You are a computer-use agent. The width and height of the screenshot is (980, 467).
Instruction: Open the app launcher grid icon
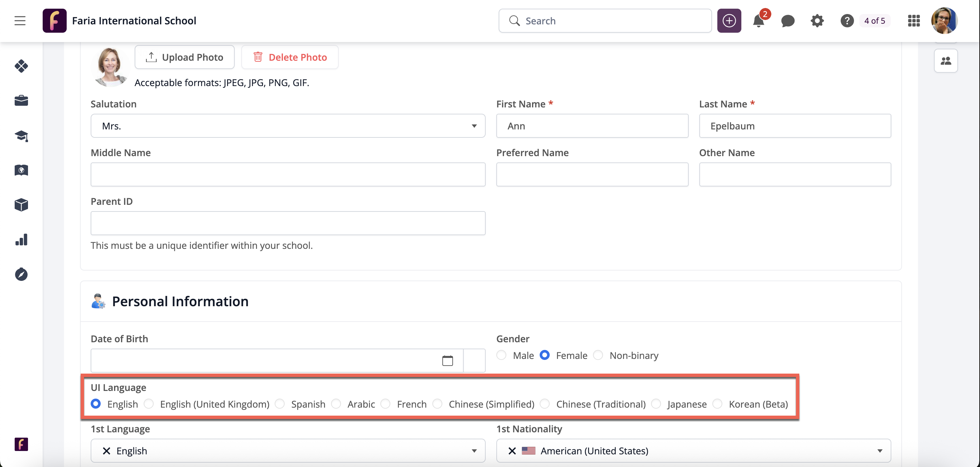[913, 21]
